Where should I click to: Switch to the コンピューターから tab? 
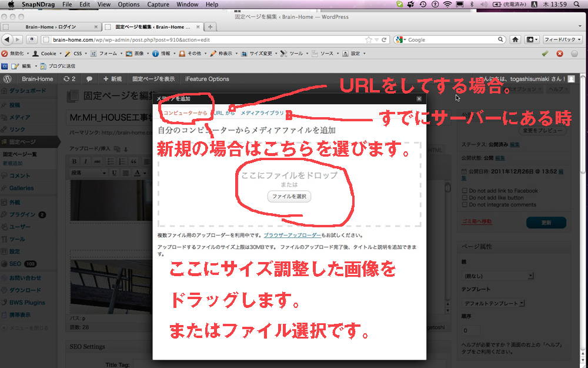185,112
